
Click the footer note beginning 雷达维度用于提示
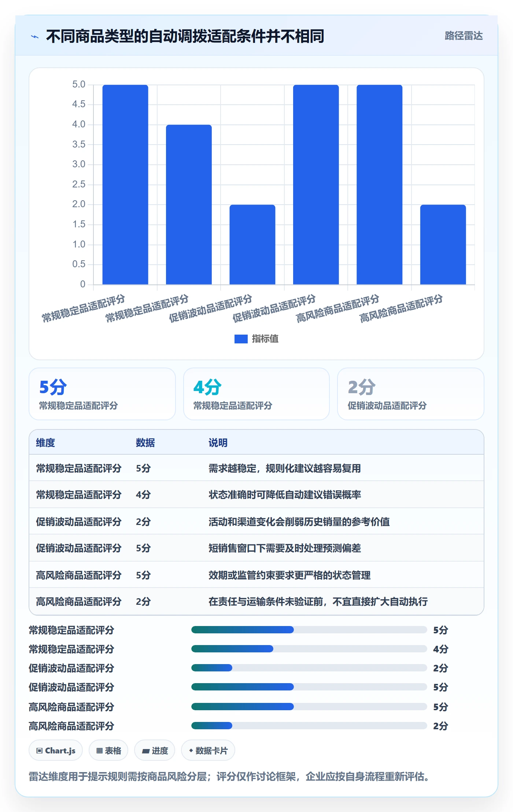click(x=230, y=776)
